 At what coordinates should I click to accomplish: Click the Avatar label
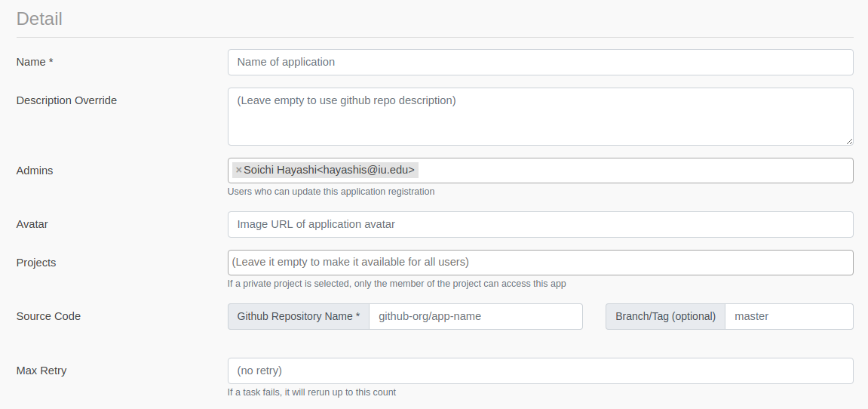tap(32, 224)
